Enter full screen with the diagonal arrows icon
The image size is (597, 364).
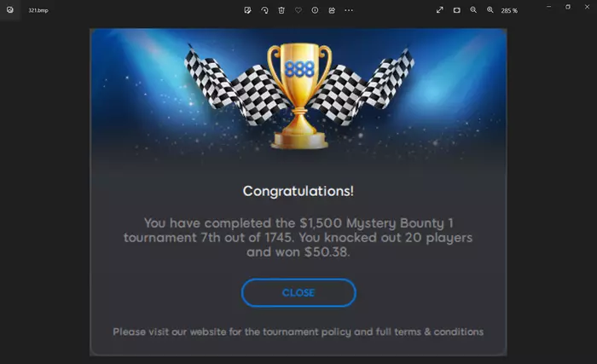coord(440,10)
